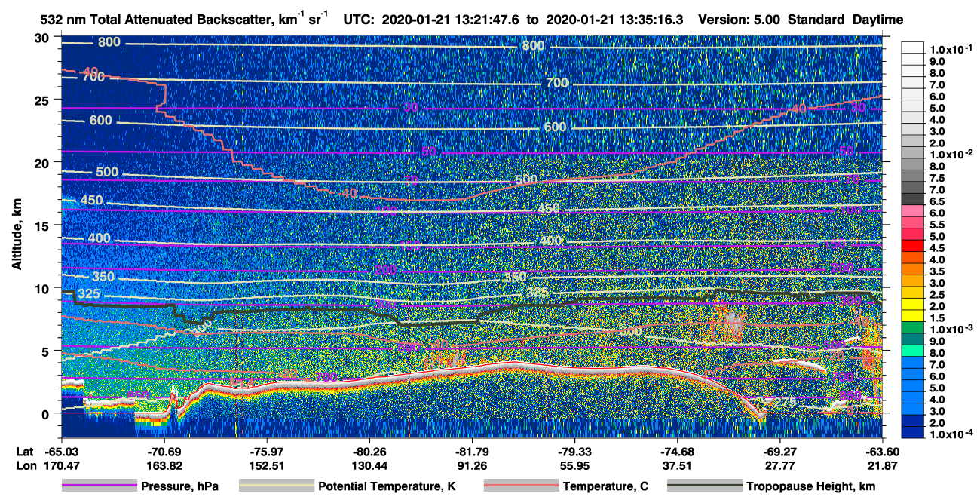Click latitude value -69.27
This screenshot has width=980, height=503.
(779, 452)
